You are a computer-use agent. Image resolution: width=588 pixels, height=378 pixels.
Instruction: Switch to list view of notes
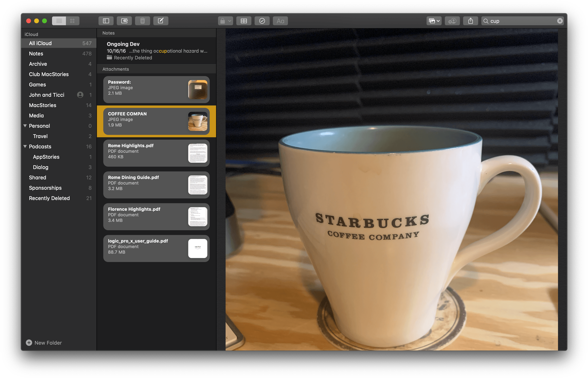(x=59, y=21)
